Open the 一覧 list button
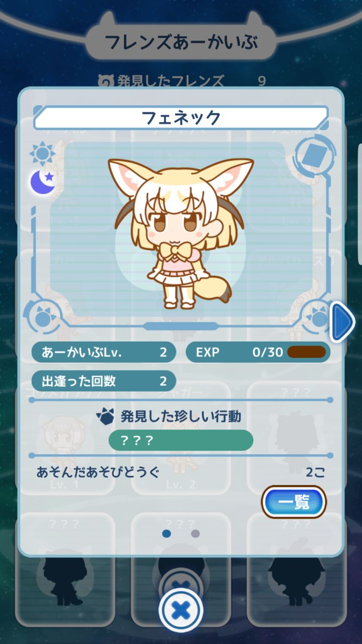The image size is (362, 644). click(294, 502)
